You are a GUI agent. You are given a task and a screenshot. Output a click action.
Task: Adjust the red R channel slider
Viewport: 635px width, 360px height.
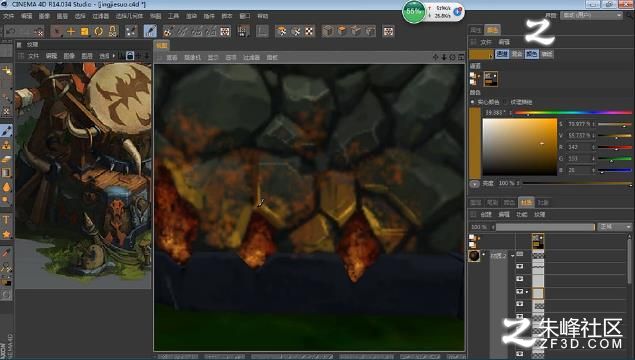(x=615, y=147)
